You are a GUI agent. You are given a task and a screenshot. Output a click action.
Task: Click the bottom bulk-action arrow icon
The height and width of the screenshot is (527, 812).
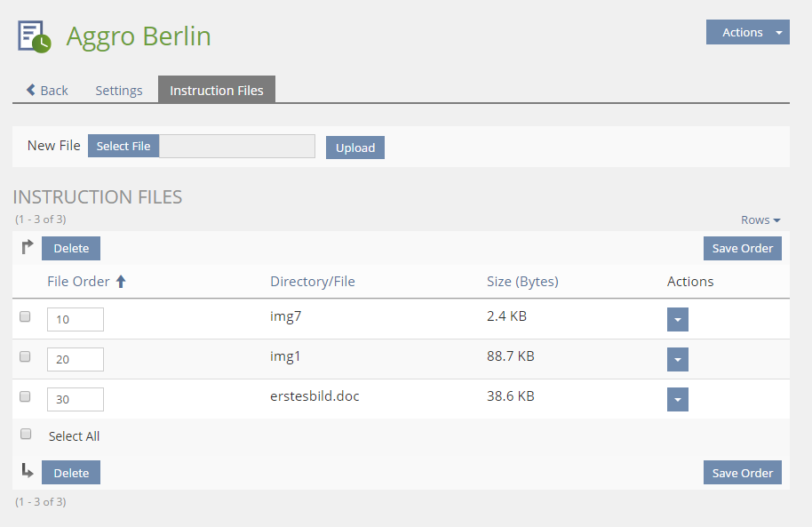click(x=27, y=472)
